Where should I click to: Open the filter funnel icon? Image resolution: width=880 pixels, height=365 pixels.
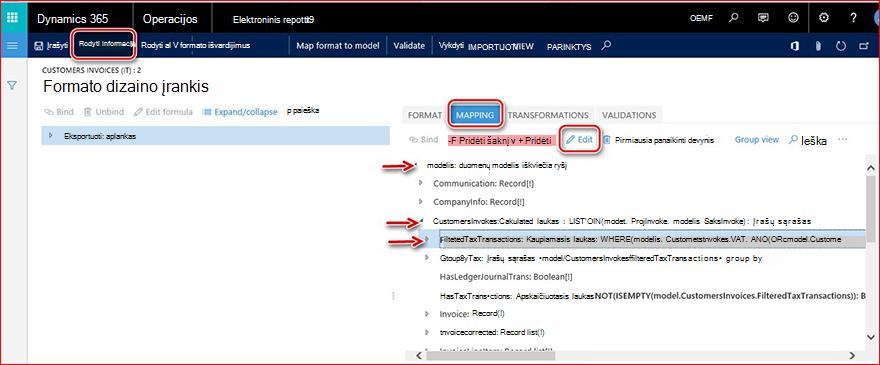tap(12, 85)
